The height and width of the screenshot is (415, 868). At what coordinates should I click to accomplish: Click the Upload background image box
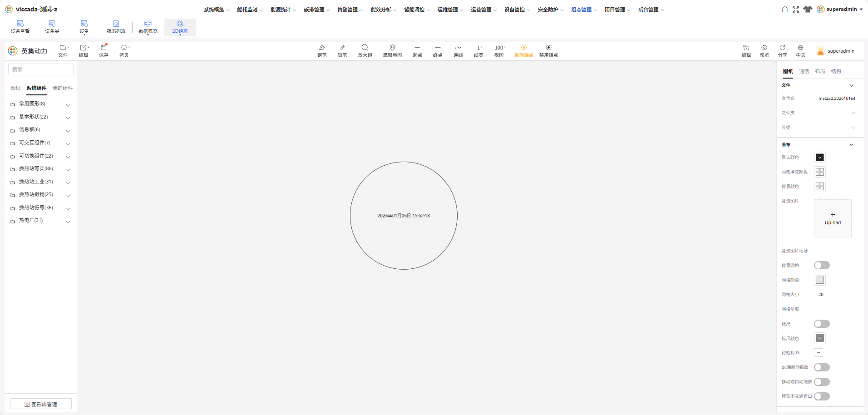click(x=833, y=218)
